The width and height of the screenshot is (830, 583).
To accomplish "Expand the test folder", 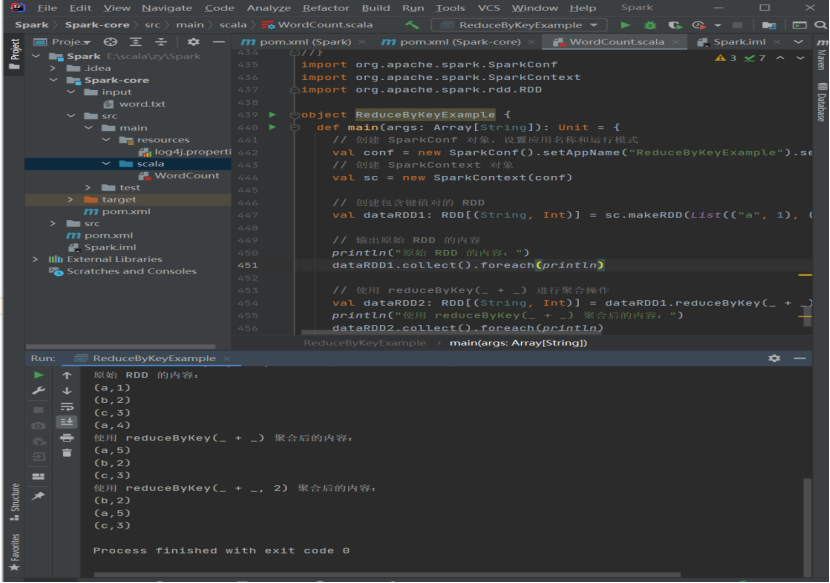I will [88, 187].
